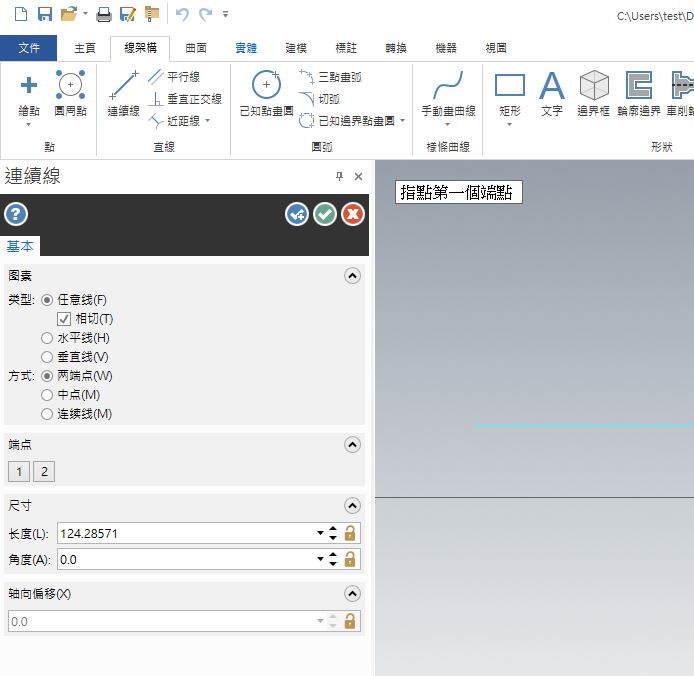Open panel help question mark icon
Screen dimensions: 694x676
click(16, 214)
